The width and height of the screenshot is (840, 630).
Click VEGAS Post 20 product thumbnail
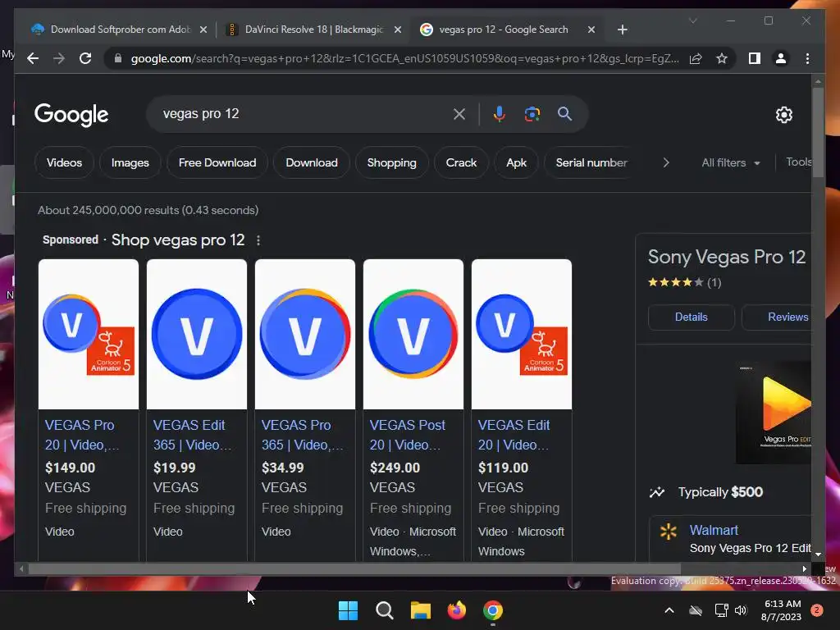point(413,335)
